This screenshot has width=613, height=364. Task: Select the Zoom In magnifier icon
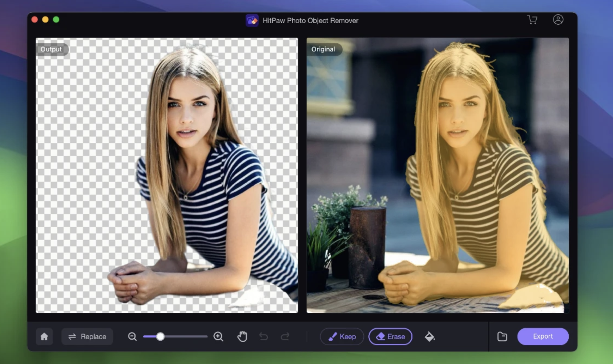pos(218,337)
